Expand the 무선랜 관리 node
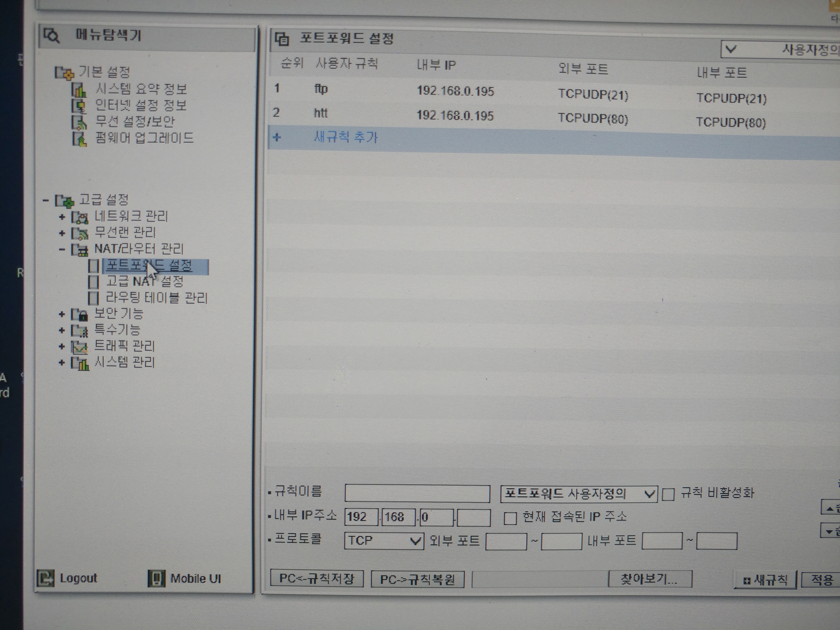Screen dimensions: 840x630 [x=62, y=233]
